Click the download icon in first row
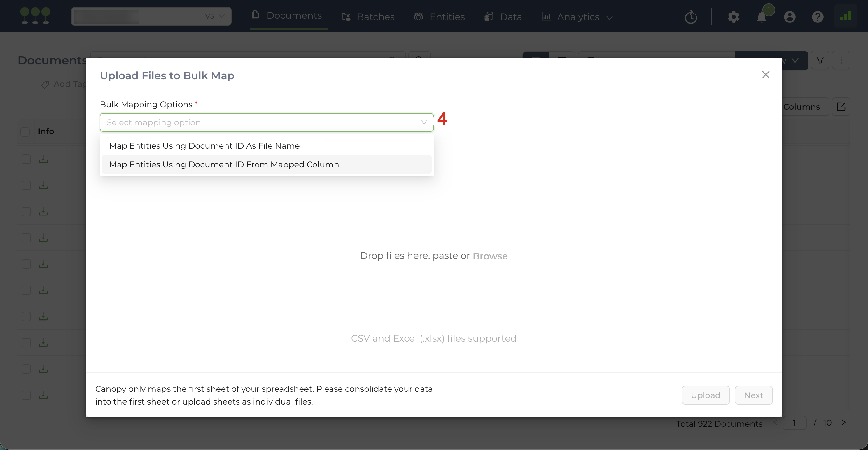This screenshot has height=450, width=868. (43, 159)
